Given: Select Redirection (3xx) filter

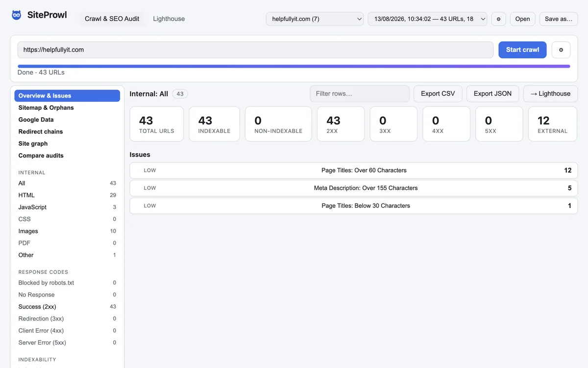Looking at the screenshot, I should point(67,319).
